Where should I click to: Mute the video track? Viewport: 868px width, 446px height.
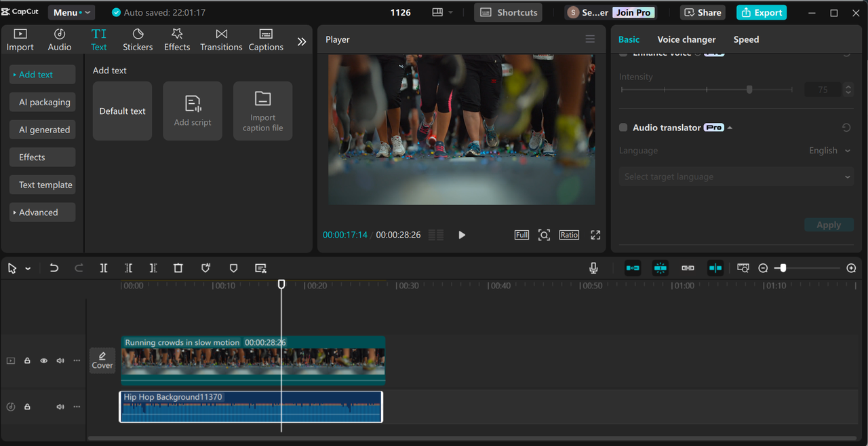pyautogui.click(x=60, y=360)
